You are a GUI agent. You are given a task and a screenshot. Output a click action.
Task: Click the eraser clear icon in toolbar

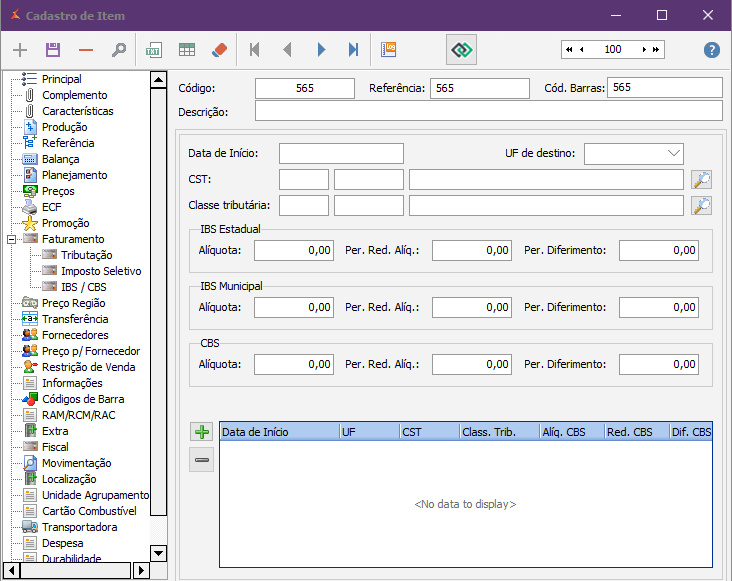[220, 50]
